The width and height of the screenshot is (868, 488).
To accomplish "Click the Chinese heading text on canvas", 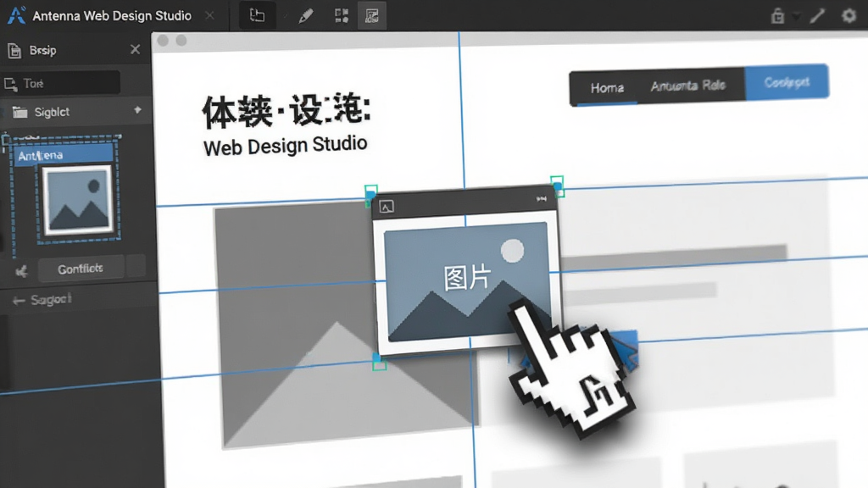I will [287, 109].
